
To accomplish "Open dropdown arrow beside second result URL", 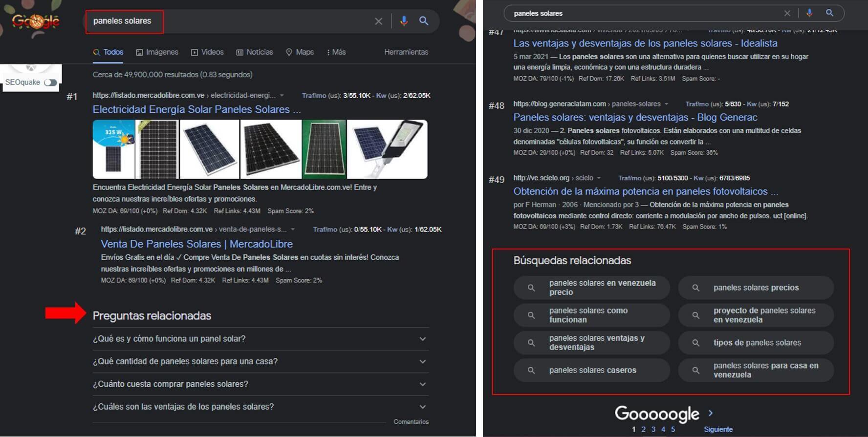I will [293, 229].
